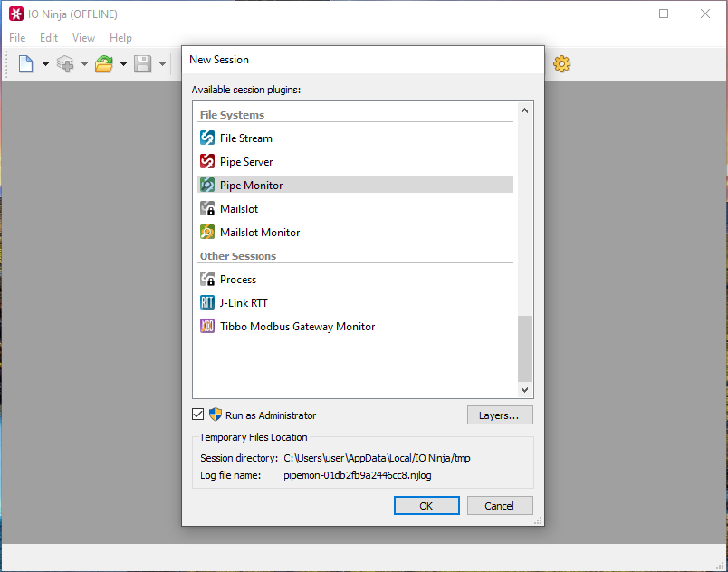Uncheck the Run as Administrator checkbox

tap(198, 415)
